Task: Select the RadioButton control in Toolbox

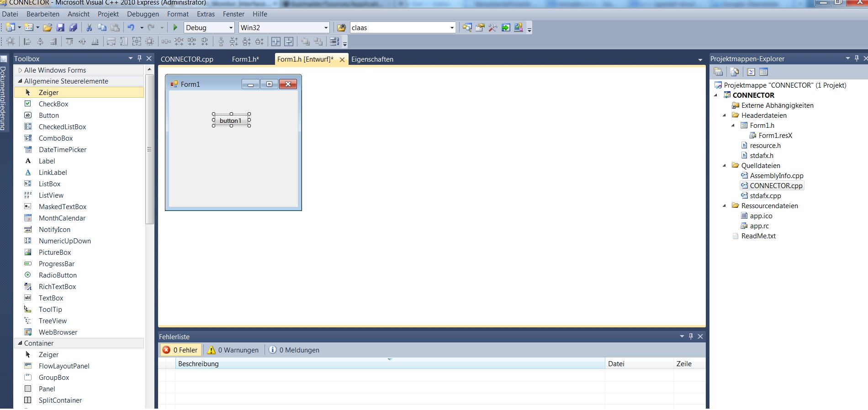Action: coord(58,275)
